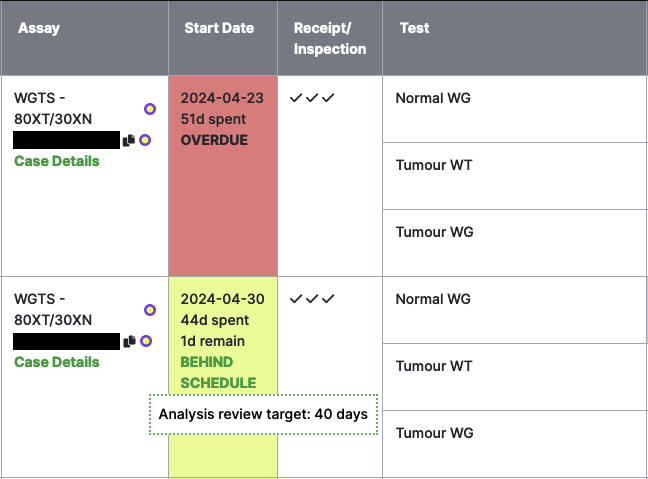
Task: Open Case Details for behind schedule case
Action: tap(57, 362)
